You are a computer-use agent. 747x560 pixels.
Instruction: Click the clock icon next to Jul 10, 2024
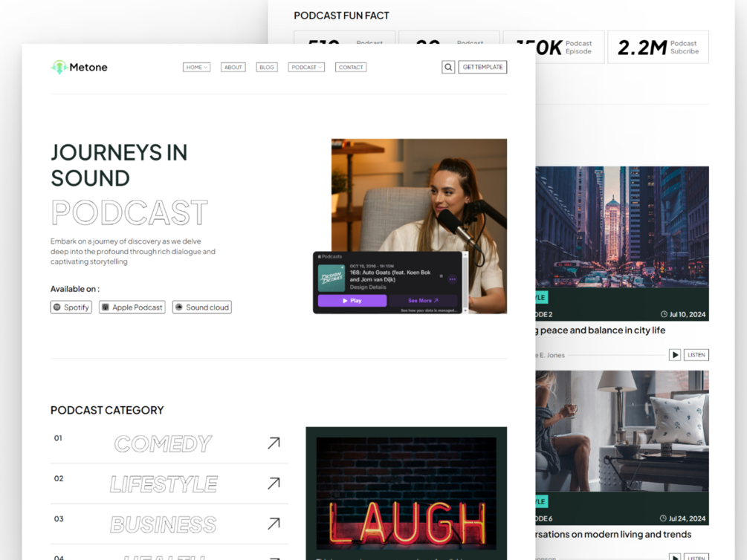664,314
